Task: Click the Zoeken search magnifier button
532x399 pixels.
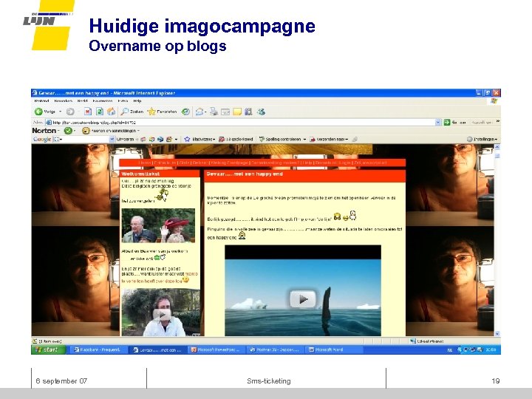Action: click(132, 112)
